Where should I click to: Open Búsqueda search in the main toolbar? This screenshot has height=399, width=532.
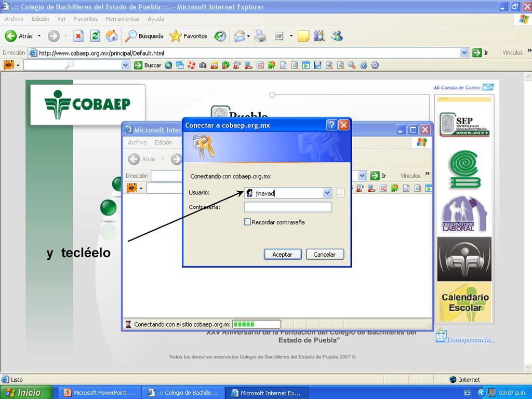144,36
